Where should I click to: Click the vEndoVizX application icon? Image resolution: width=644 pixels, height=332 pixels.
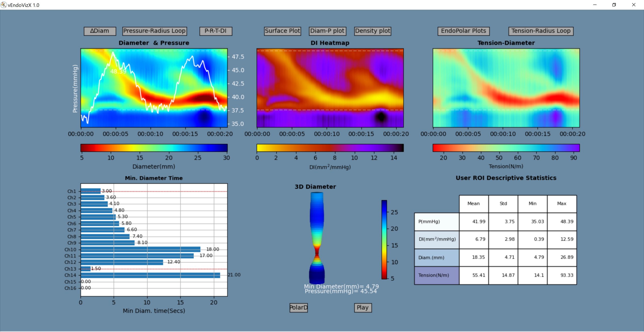4,5
